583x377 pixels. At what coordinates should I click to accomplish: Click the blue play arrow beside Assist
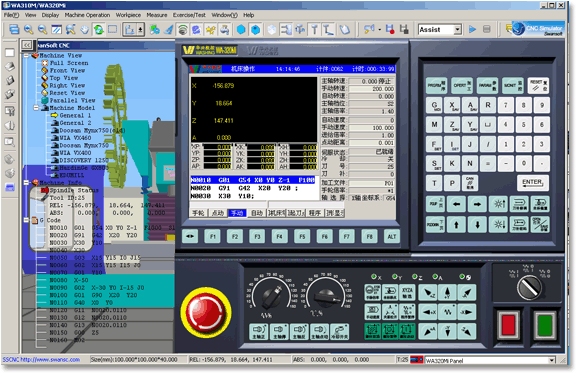point(473,29)
